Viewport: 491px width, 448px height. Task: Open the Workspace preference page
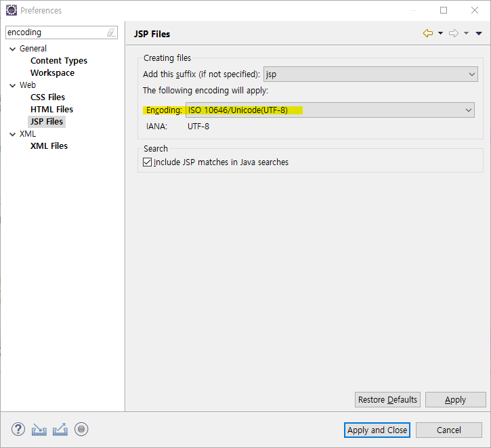tap(53, 73)
